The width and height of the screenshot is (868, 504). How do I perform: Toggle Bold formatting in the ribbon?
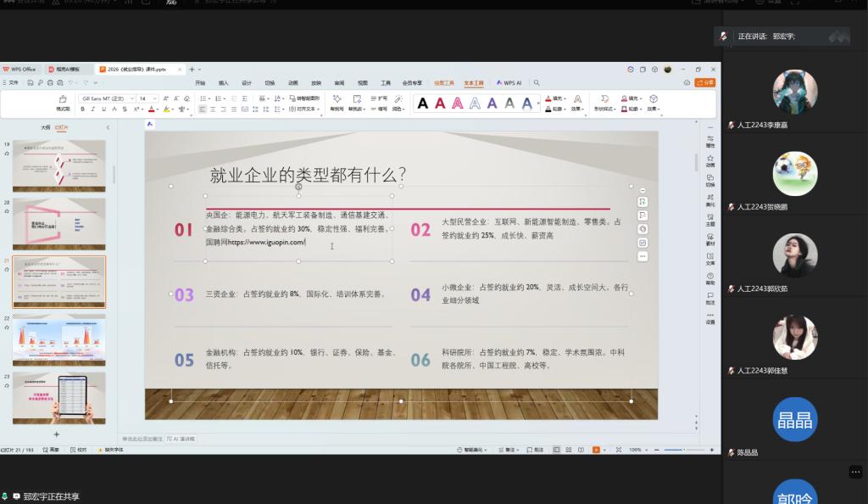82,109
